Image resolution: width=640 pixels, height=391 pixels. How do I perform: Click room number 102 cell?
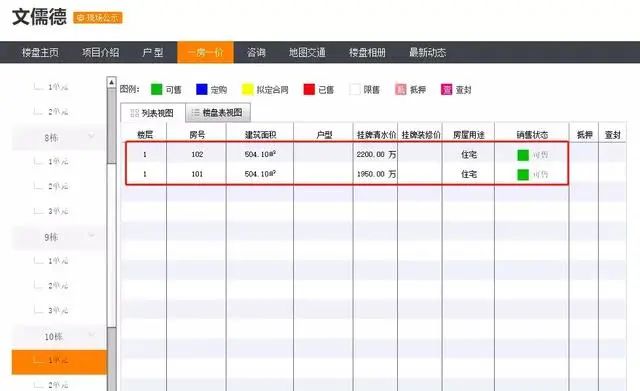click(x=197, y=154)
